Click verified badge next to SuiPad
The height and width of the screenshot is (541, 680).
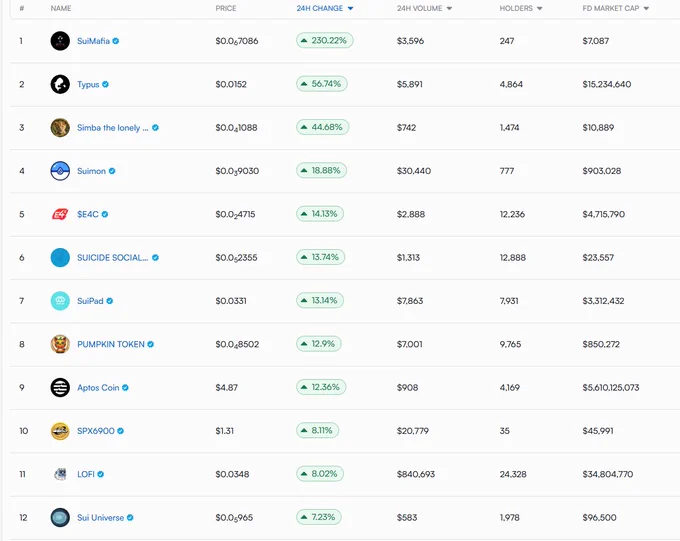[x=110, y=301]
